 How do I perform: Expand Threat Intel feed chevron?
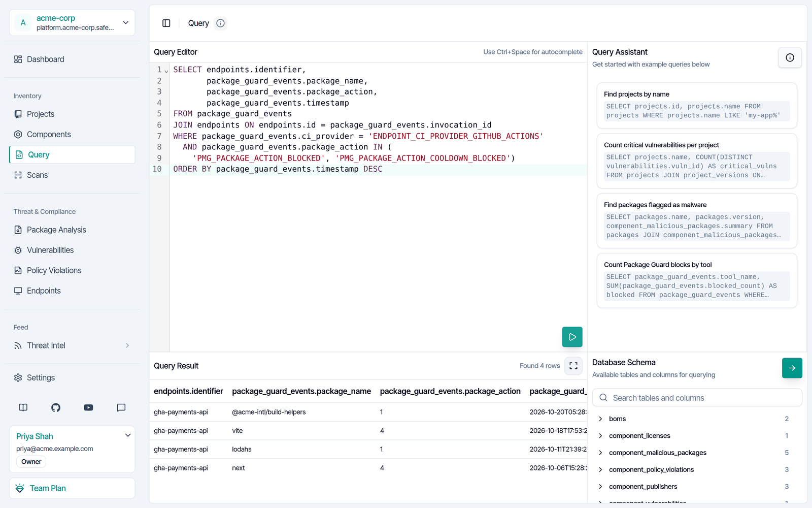(x=127, y=345)
